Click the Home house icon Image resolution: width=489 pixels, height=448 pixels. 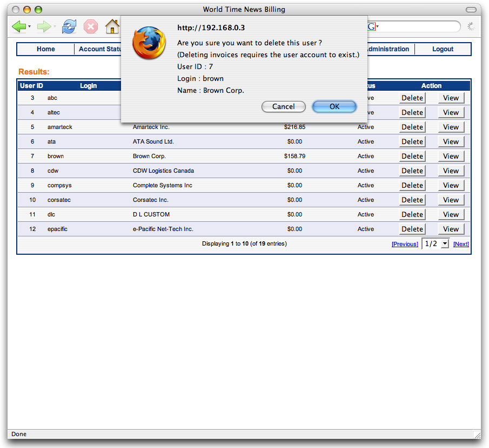coord(112,26)
